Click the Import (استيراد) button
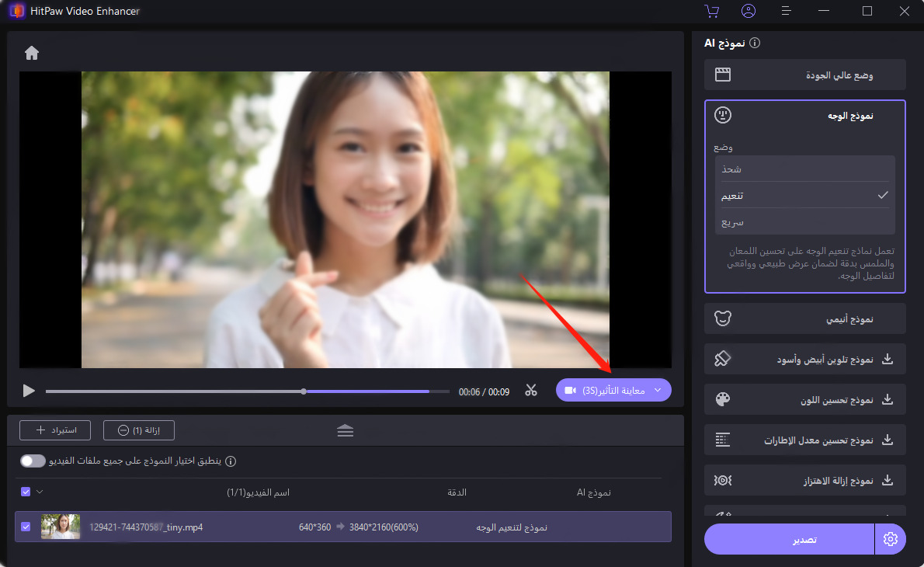 (x=54, y=430)
